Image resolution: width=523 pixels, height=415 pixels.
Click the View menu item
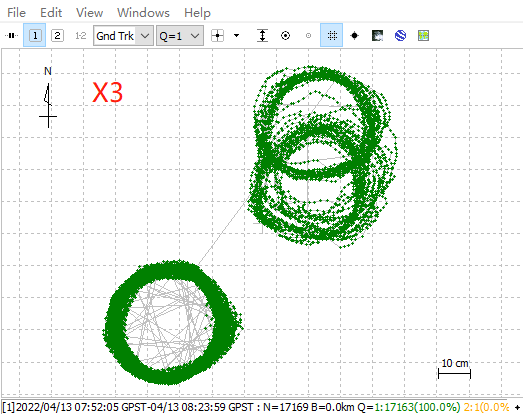click(x=89, y=13)
